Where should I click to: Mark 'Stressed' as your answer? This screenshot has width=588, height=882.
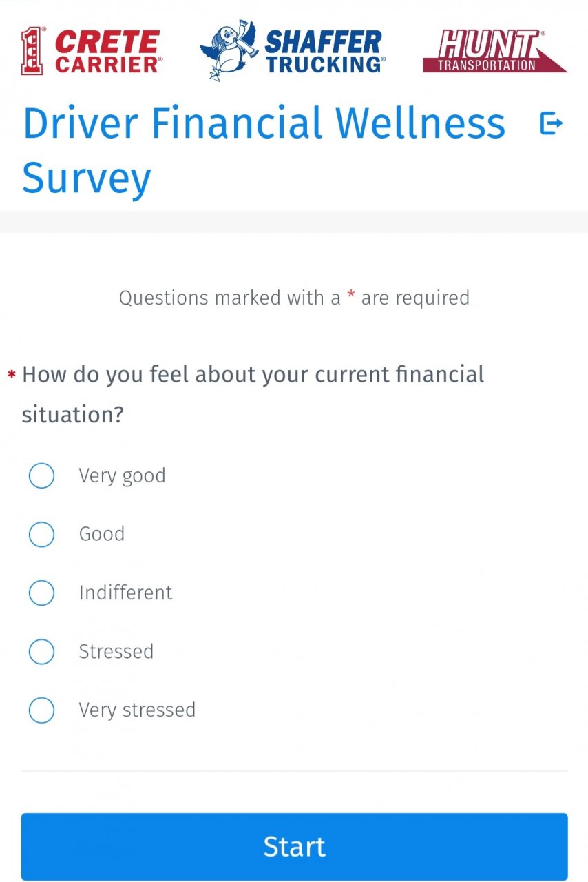tap(41, 651)
